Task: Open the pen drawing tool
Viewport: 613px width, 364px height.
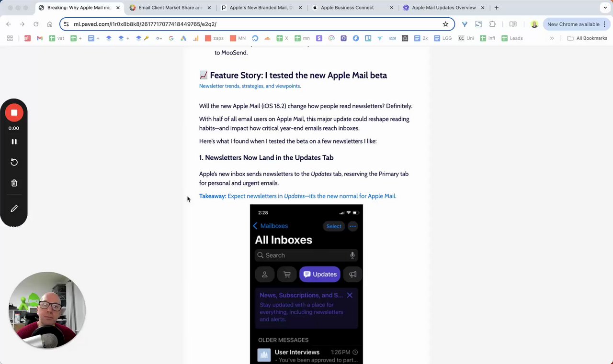Action: (x=14, y=209)
